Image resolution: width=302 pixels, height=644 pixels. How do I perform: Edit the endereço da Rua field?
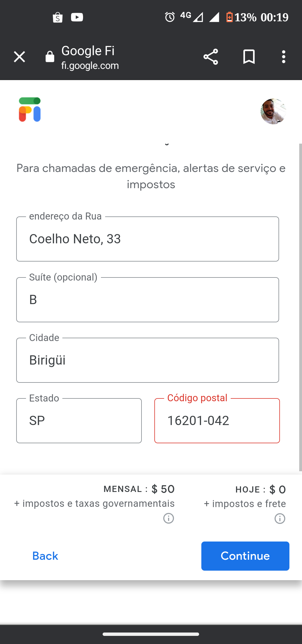(x=148, y=239)
